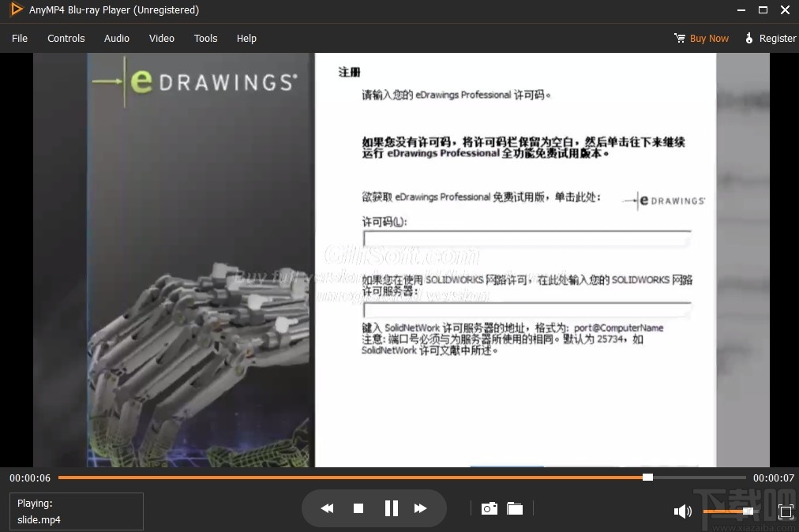Open the Audio menu
Viewport: 799px width, 532px height.
(116, 38)
